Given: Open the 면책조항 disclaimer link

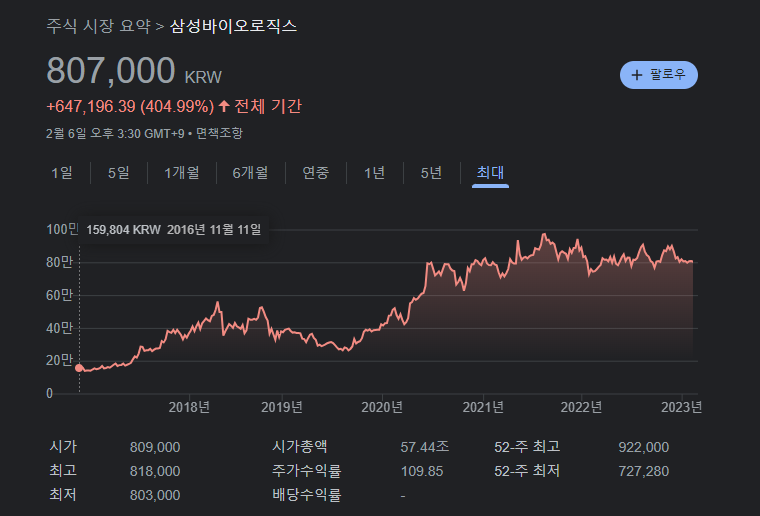Looking at the screenshot, I should click(x=219, y=133).
